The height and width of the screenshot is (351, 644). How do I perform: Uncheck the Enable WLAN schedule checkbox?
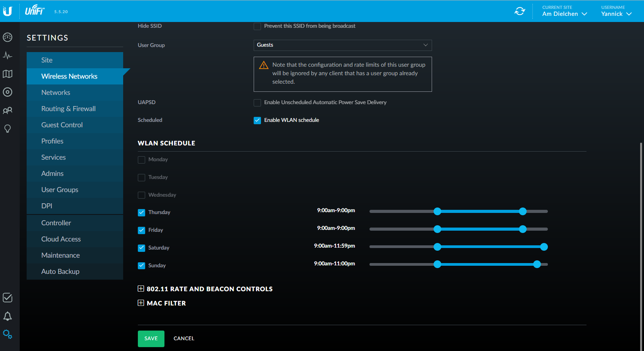coord(258,120)
